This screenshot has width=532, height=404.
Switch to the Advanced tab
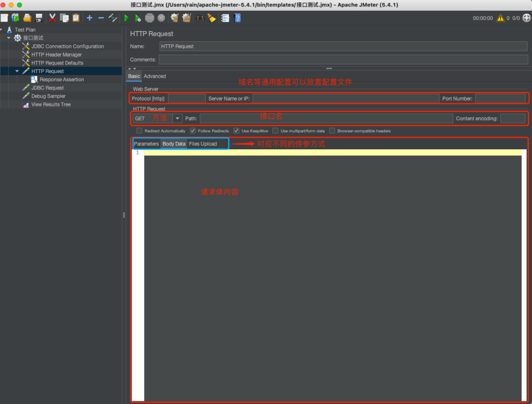pyautogui.click(x=155, y=76)
